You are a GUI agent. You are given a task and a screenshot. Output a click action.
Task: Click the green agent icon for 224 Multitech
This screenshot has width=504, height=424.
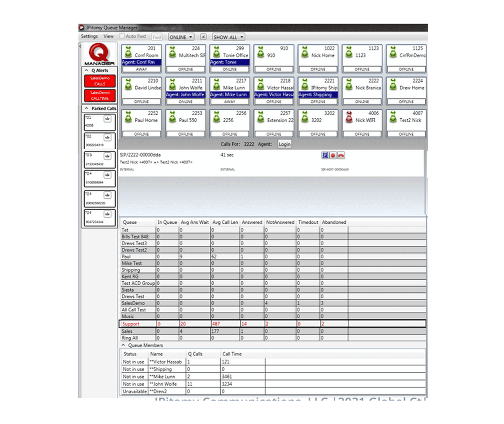(x=172, y=52)
